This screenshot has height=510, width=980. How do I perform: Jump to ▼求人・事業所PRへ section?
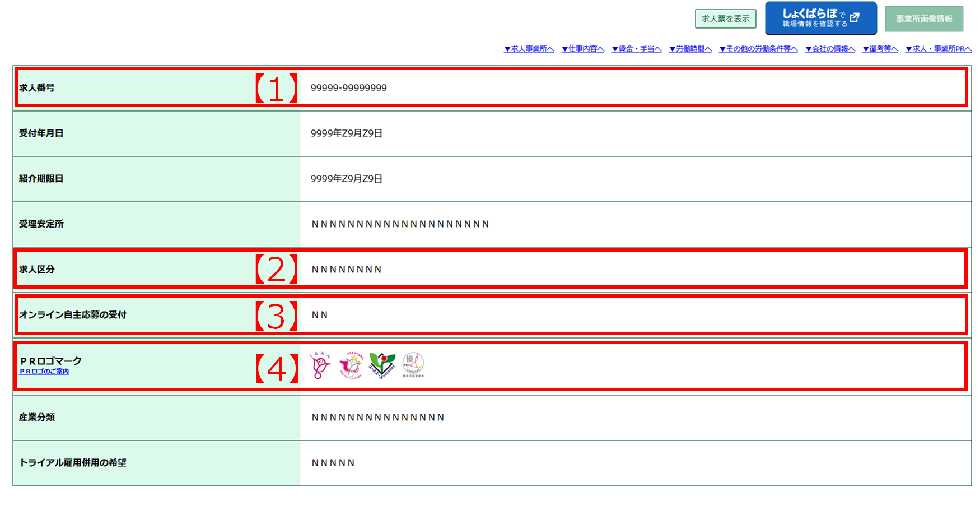tap(938, 49)
